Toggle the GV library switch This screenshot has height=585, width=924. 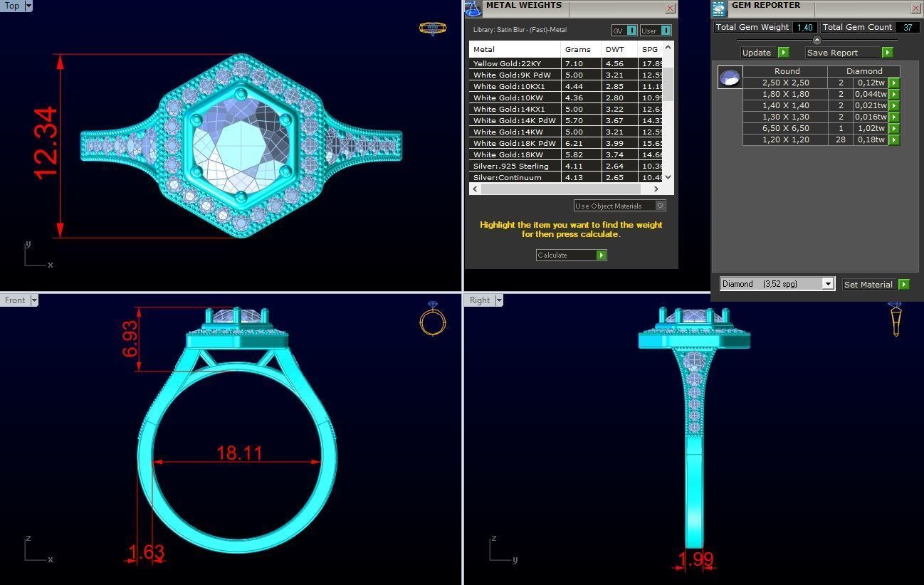pyautogui.click(x=631, y=31)
